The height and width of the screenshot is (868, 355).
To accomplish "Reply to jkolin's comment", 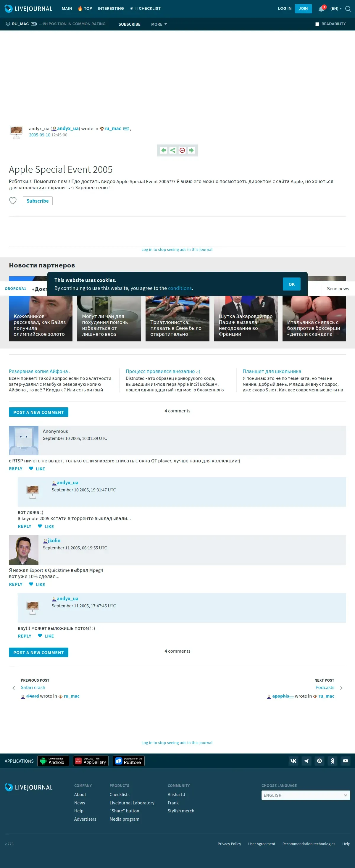I will (x=15, y=584).
